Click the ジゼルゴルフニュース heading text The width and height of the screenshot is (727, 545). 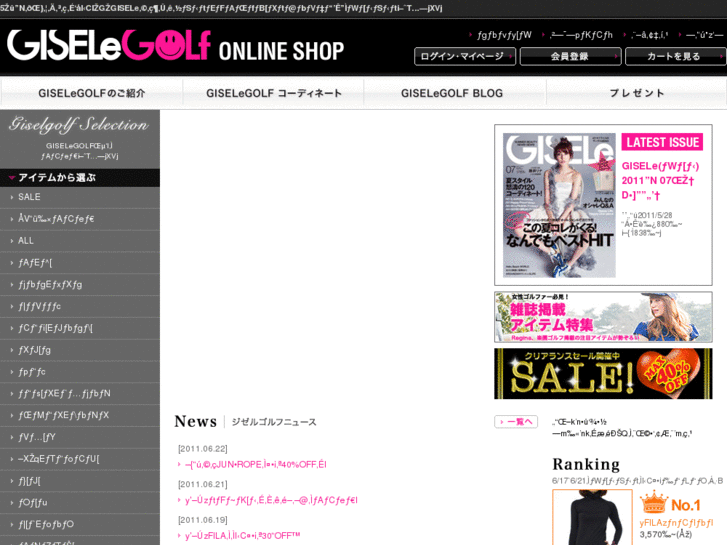[274, 422]
